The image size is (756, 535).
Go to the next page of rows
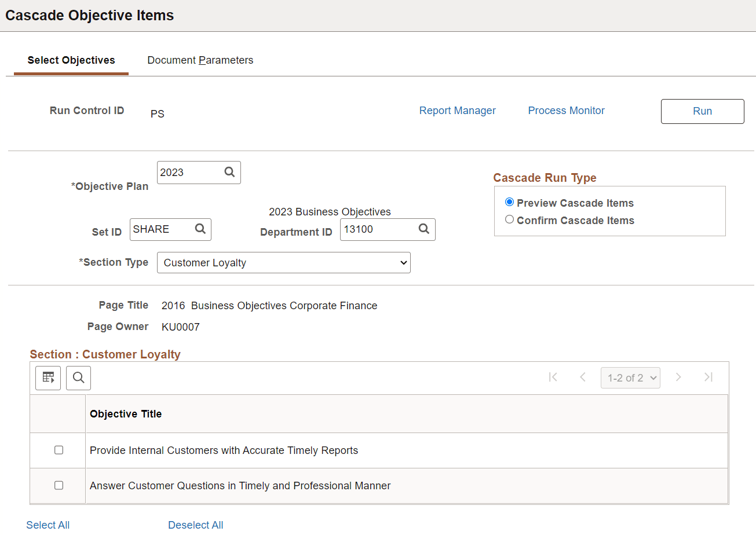[678, 378]
